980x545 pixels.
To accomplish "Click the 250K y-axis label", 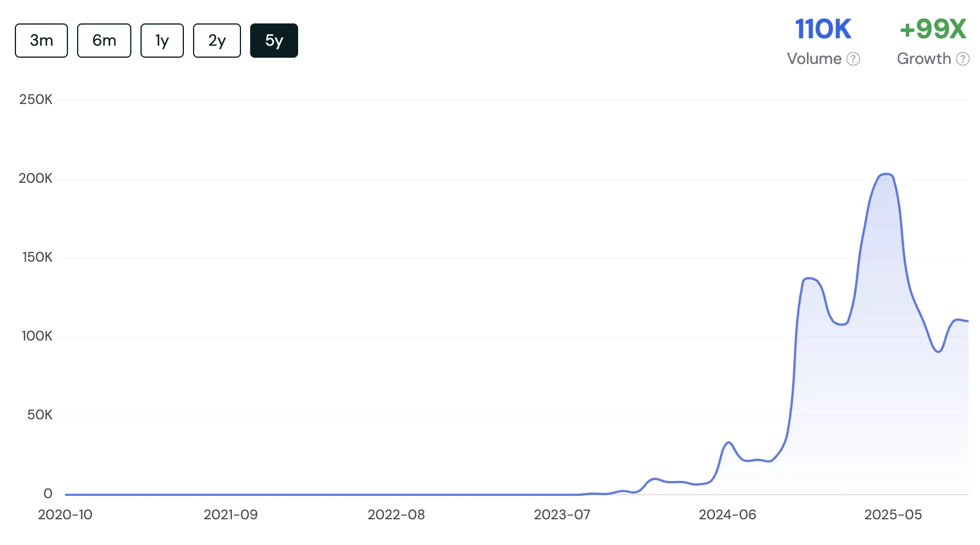I will [x=35, y=99].
